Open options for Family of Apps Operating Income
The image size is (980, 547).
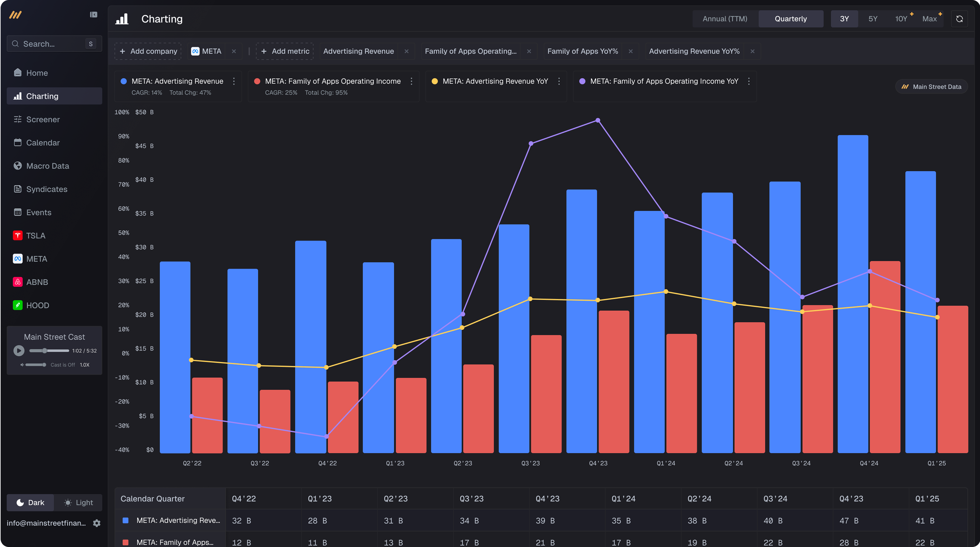click(411, 81)
